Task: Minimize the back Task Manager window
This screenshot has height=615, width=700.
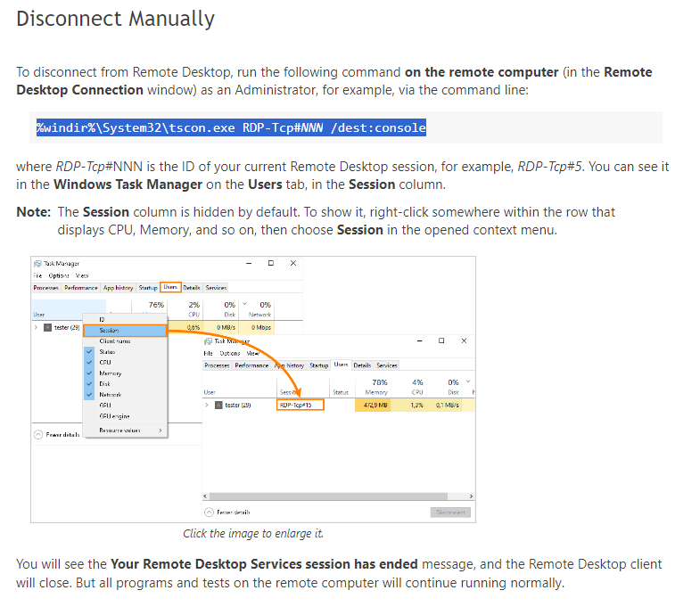Action: tap(249, 263)
